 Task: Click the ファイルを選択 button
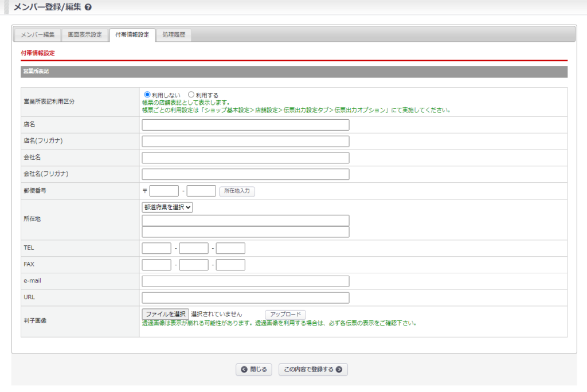(165, 314)
